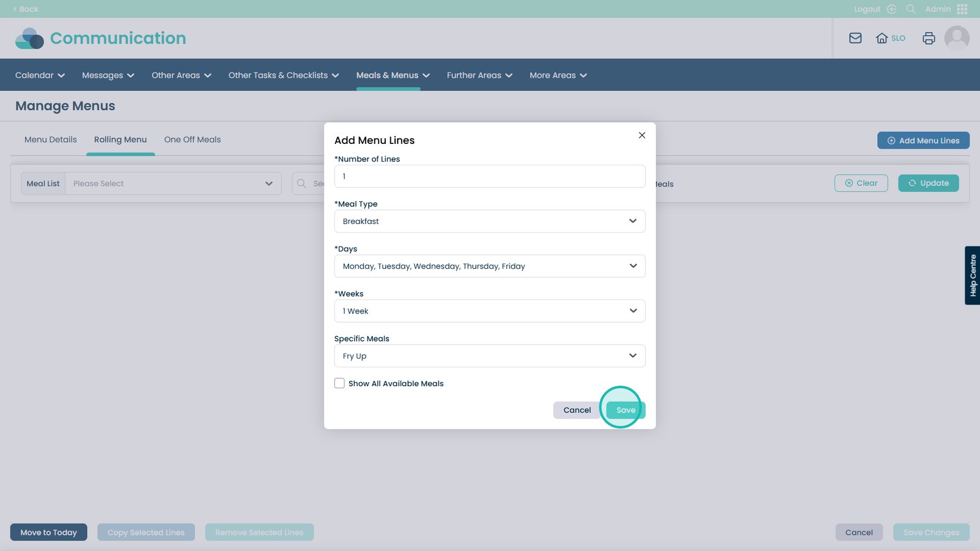Switch to One Off Meals tab

pos(192,140)
